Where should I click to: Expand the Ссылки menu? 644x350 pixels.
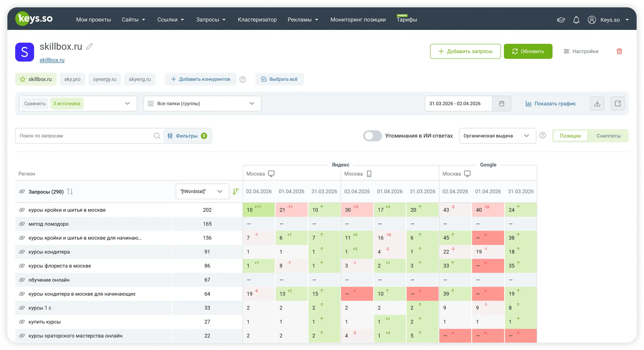(171, 20)
